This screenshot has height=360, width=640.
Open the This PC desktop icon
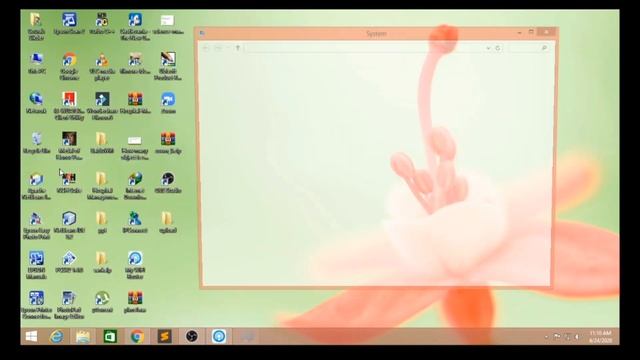[36, 63]
